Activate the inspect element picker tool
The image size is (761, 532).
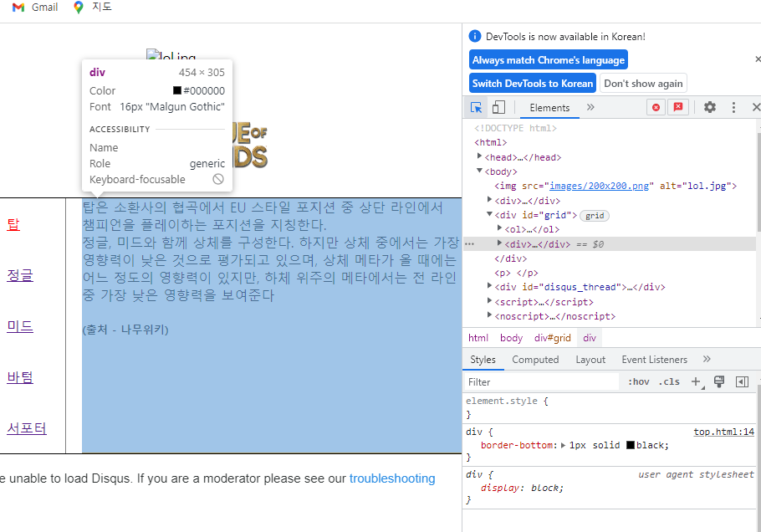click(476, 107)
